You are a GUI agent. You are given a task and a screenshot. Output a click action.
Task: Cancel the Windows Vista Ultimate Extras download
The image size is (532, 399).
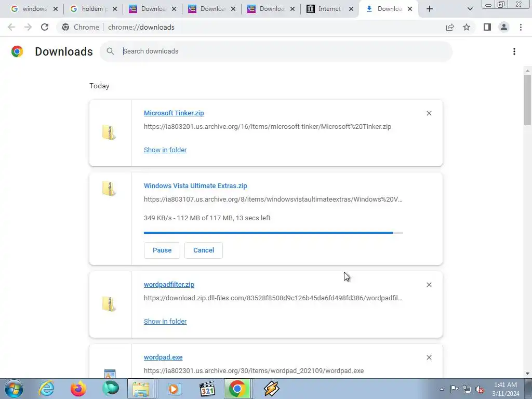point(204,250)
